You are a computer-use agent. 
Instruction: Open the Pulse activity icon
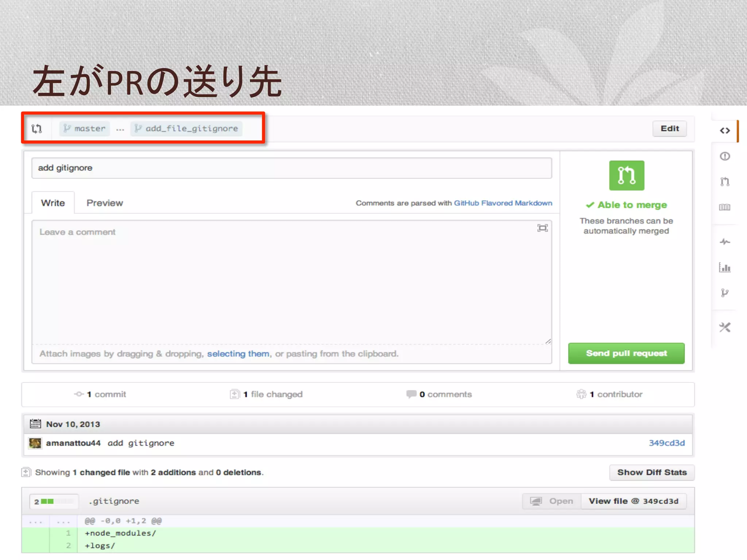[x=725, y=242]
